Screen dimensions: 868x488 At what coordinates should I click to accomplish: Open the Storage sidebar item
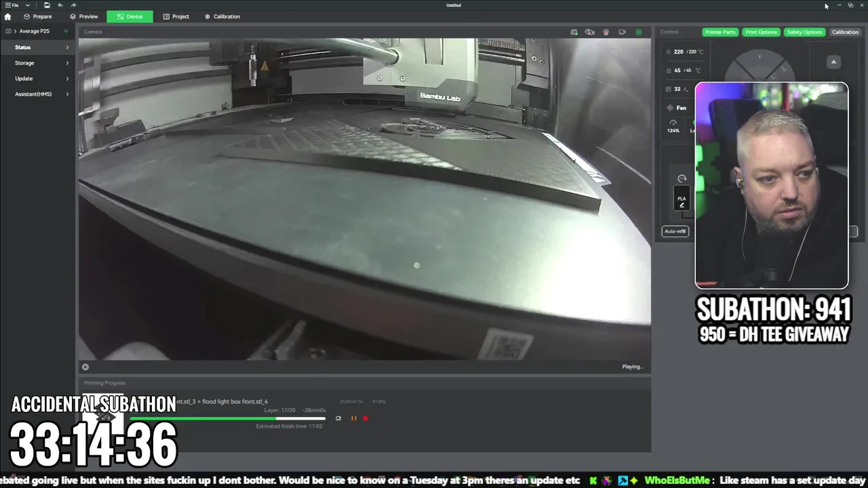[37, 63]
